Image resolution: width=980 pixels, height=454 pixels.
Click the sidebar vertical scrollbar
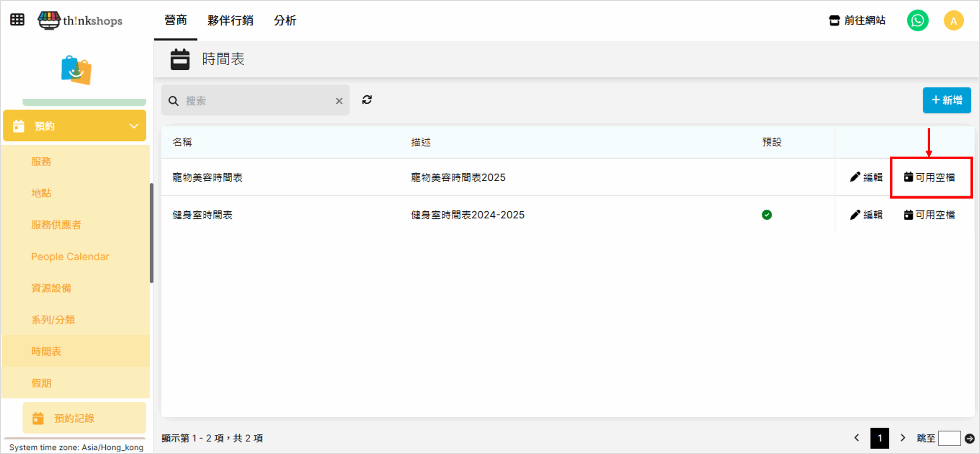[x=152, y=233]
